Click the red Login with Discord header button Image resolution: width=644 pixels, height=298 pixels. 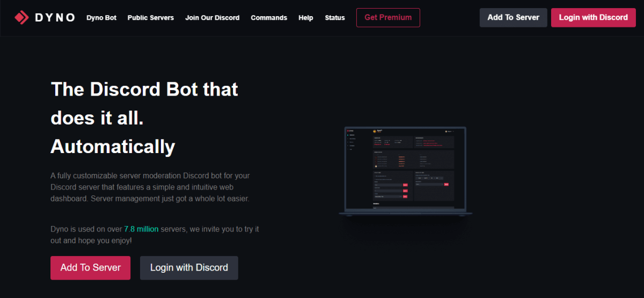click(593, 18)
